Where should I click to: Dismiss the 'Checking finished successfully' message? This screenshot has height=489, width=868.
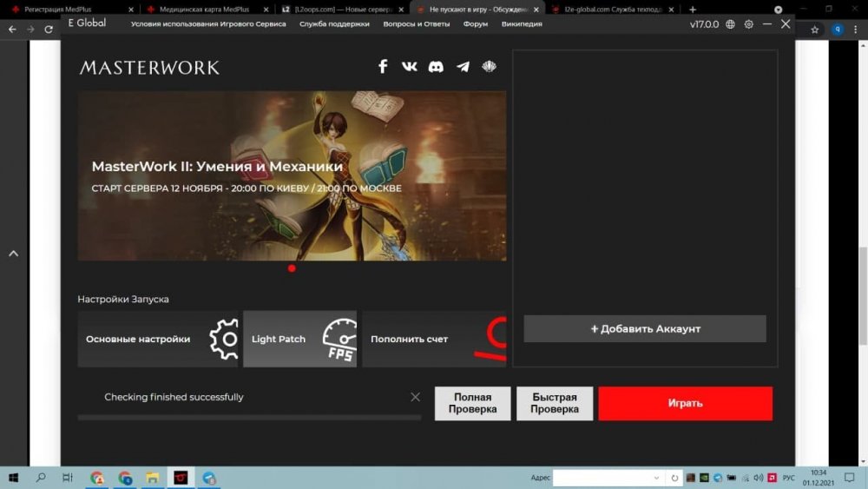(x=415, y=397)
